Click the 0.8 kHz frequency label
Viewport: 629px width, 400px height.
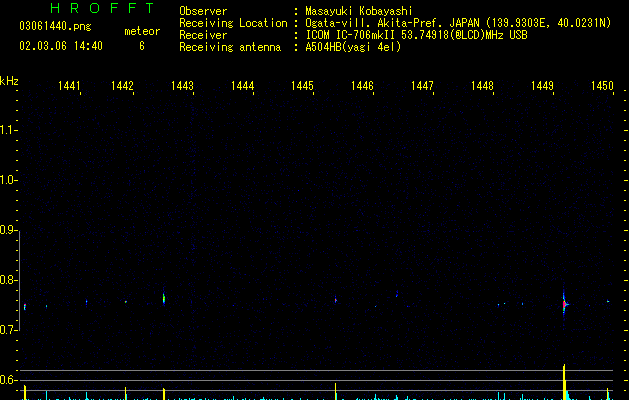7,280
